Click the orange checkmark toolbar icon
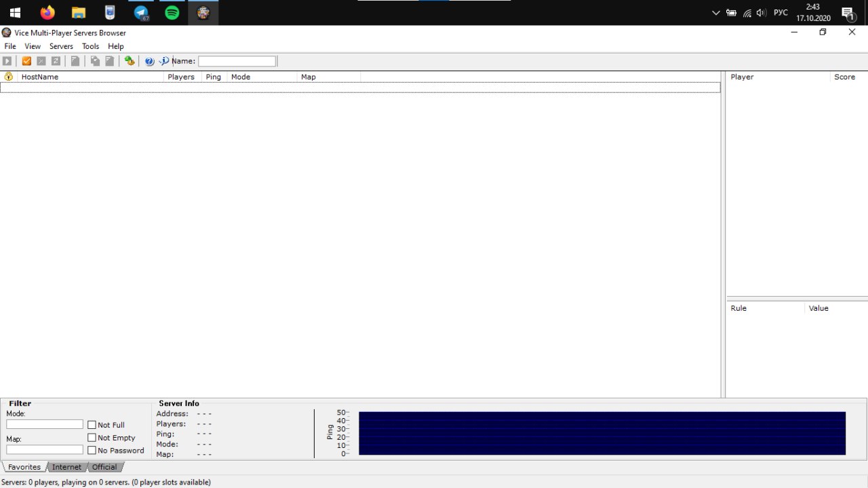The width and height of the screenshot is (868, 488). 26,61
